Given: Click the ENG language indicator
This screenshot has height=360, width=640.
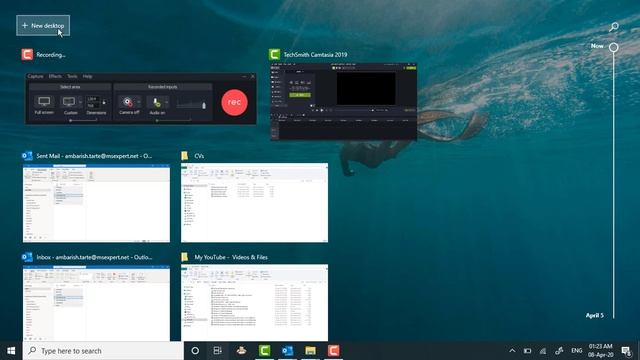Looking at the screenshot, I should [x=576, y=351].
